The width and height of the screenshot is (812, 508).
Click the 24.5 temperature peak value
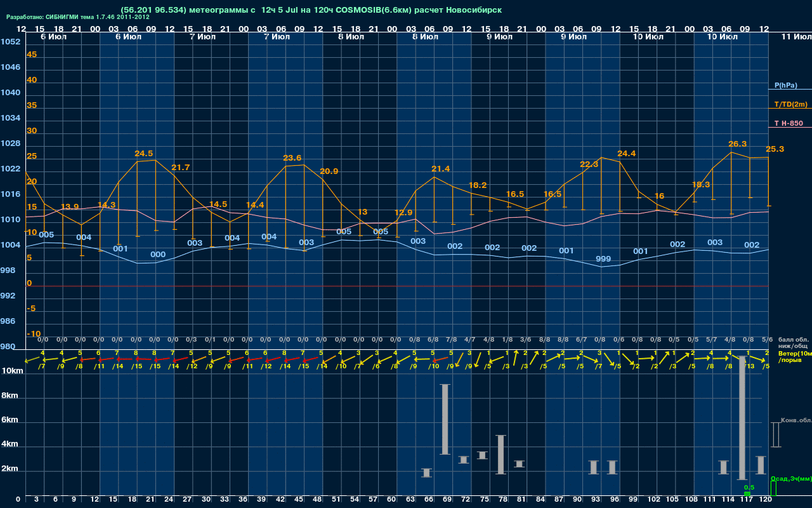(x=144, y=154)
